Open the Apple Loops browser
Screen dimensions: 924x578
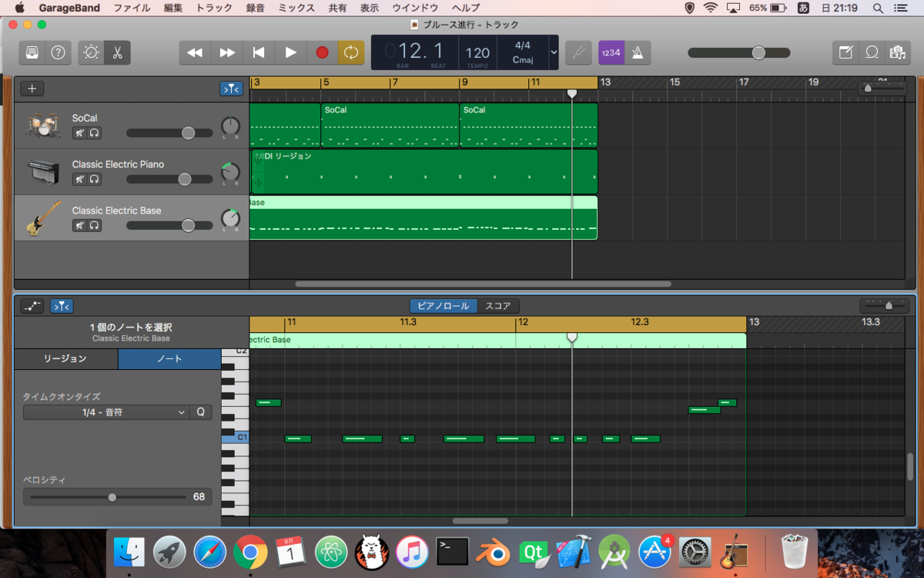(872, 52)
